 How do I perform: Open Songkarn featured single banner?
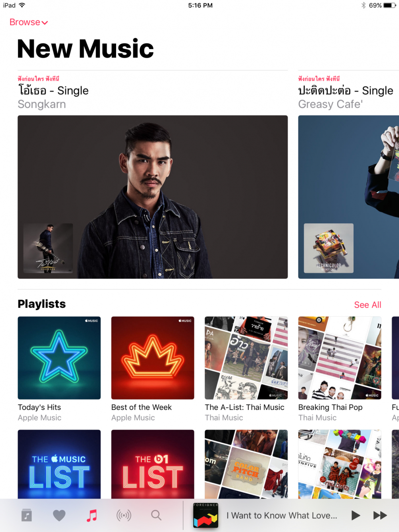[x=153, y=197]
